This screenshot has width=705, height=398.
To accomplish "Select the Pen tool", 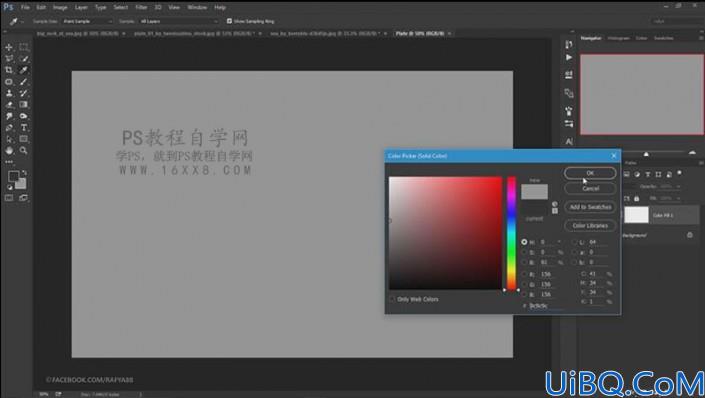I will (x=9, y=128).
